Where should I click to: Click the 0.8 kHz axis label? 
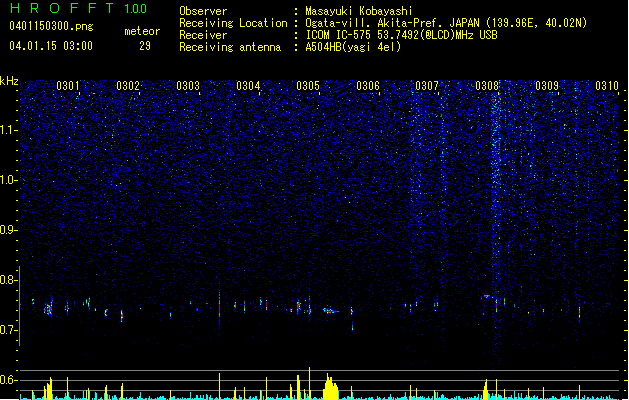[x=9, y=280]
